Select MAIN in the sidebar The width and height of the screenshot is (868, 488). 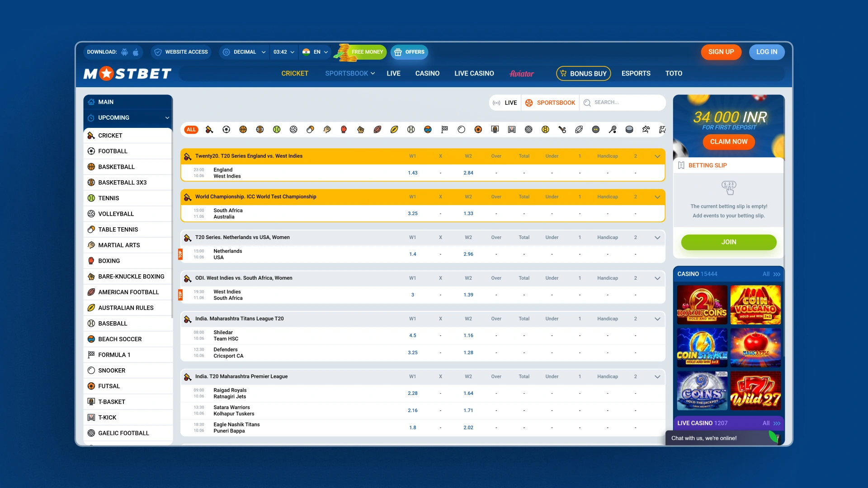(x=128, y=102)
